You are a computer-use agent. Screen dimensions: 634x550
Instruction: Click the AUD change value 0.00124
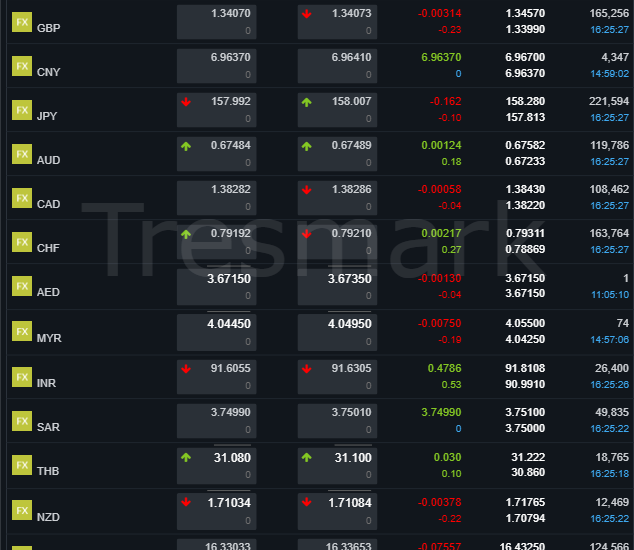441,145
